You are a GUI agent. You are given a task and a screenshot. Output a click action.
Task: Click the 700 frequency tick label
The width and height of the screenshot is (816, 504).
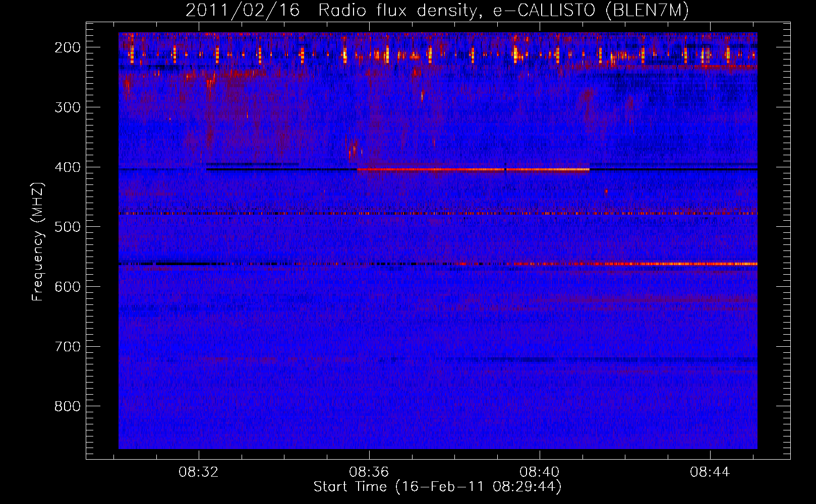[x=68, y=347]
